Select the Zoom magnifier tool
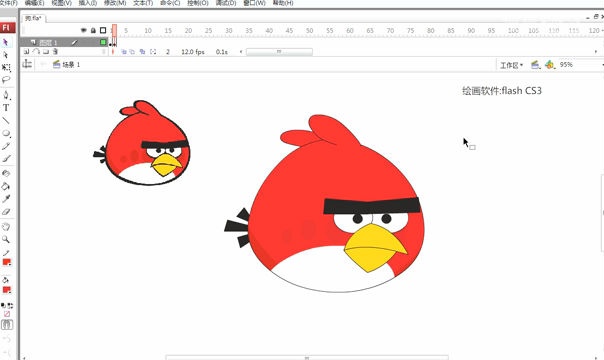The image size is (604, 360). 6,239
